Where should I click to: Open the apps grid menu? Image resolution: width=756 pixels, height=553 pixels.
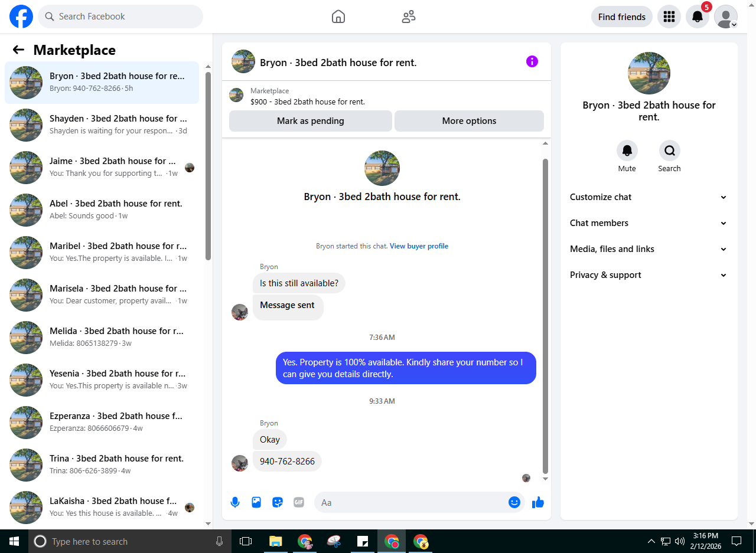pyautogui.click(x=669, y=17)
